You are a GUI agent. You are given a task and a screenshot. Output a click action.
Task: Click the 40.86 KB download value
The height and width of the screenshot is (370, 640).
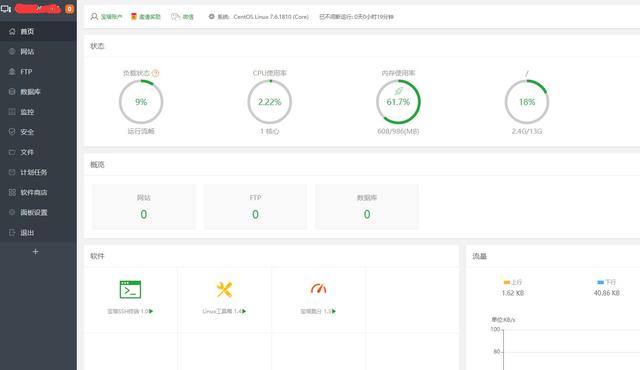click(x=607, y=293)
